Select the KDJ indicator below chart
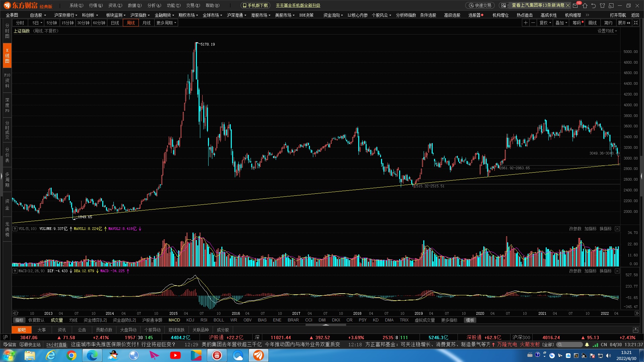Screen dimensions: 644x362 [190, 320]
